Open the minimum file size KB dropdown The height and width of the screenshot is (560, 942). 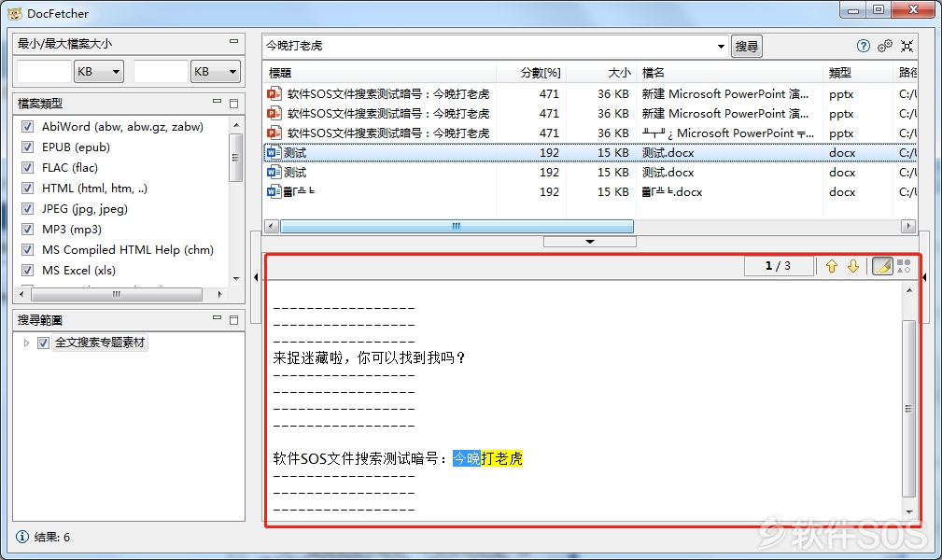[x=99, y=72]
